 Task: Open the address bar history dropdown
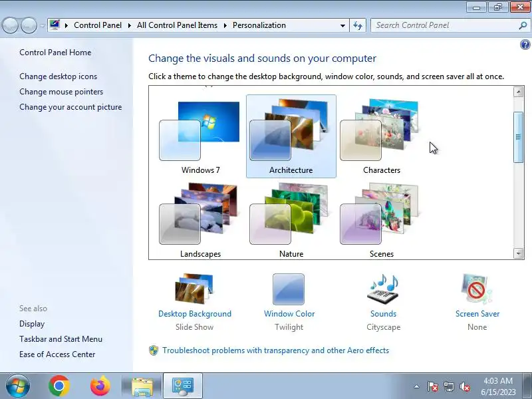(x=342, y=25)
